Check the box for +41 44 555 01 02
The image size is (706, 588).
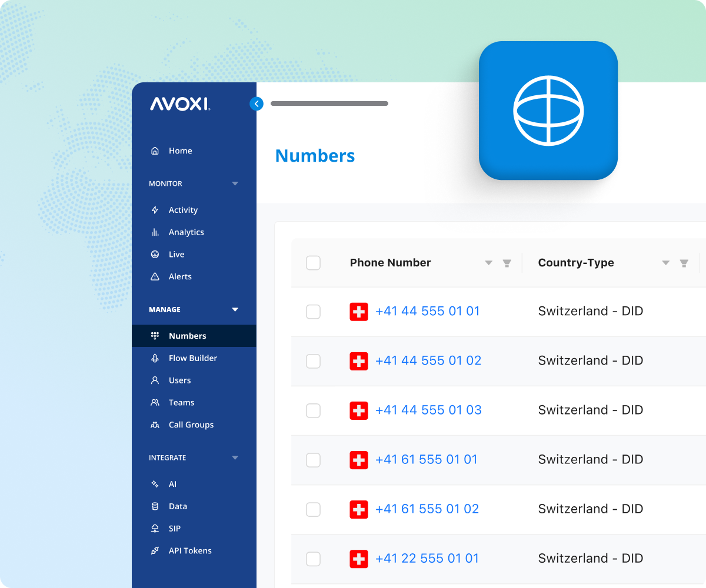point(313,361)
